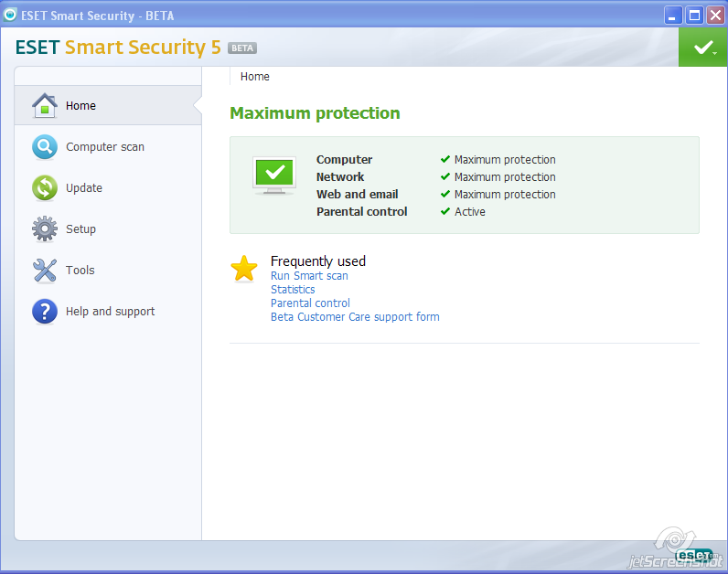This screenshot has height=574, width=728.
Task: Click the BETA badge in header
Action: pyautogui.click(x=241, y=48)
